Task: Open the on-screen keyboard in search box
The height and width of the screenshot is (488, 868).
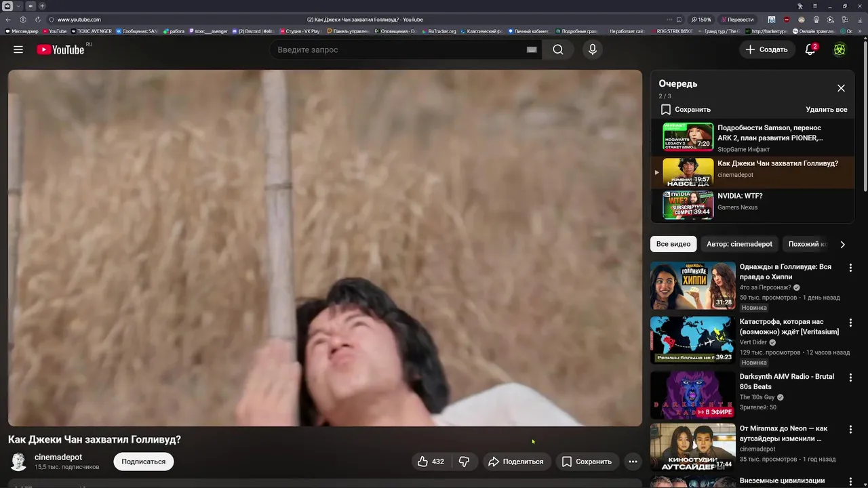Action: [532, 49]
